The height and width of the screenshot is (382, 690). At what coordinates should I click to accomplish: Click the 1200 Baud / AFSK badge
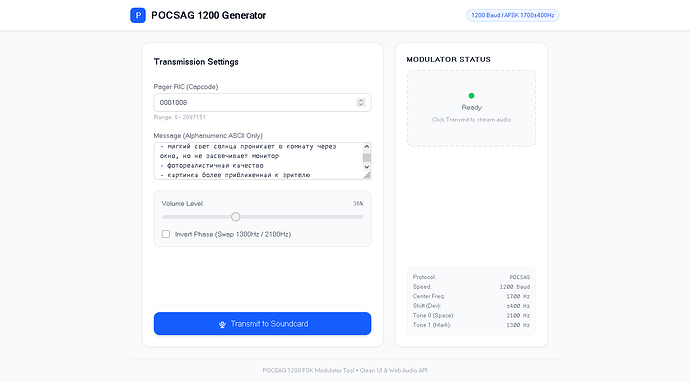coord(513,15)
